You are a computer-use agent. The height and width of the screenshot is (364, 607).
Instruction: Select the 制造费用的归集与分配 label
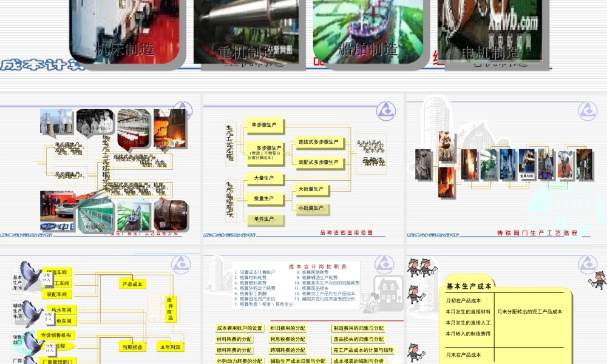359,328
